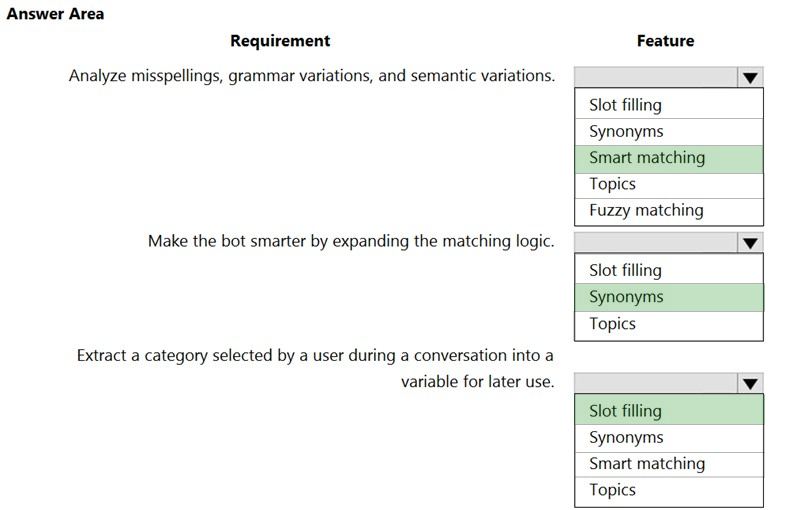Viewport: 786px width, 510px height.
Task: Click the first empty combo box field
Action: (x=656, y=78)
